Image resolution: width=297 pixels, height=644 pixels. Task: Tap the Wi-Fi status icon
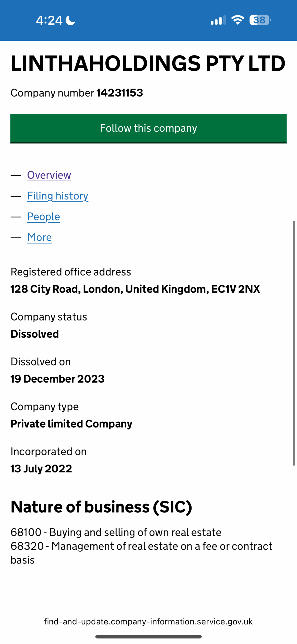pyautogui.click(x=238, y=20)
